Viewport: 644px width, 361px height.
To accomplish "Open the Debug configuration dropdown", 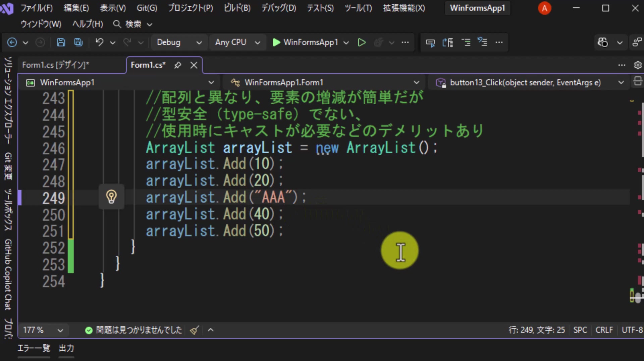I will pyautogui.click(x=179, y=42).
